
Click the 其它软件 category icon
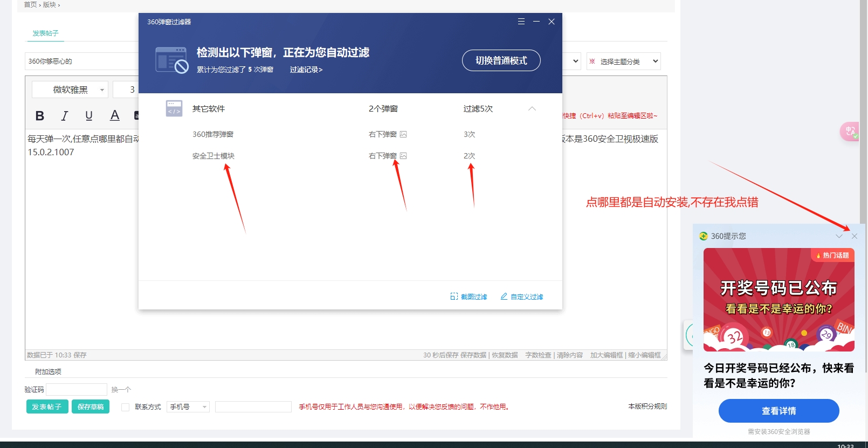(174, 108)
